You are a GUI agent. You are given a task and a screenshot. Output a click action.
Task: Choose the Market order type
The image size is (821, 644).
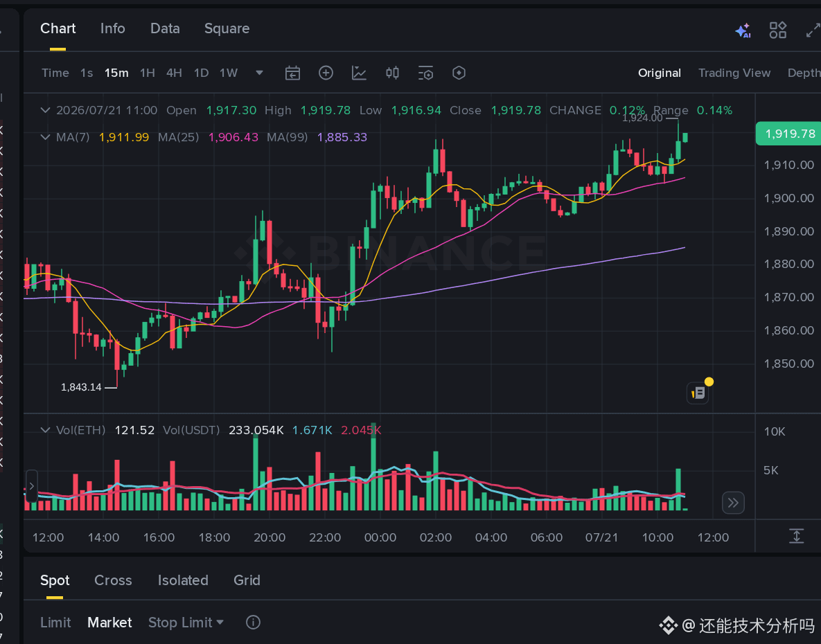coord(109,622)
